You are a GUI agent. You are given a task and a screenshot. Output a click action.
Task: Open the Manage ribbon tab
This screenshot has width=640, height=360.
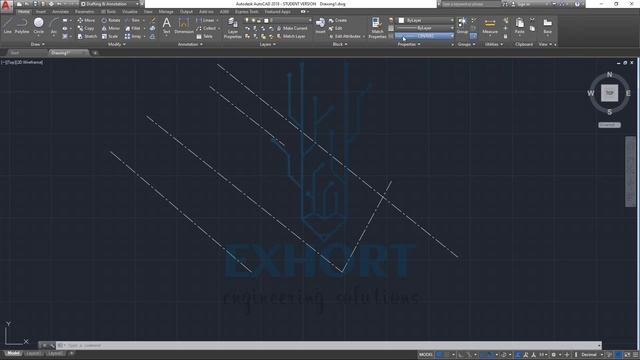[x=166, y=12]
